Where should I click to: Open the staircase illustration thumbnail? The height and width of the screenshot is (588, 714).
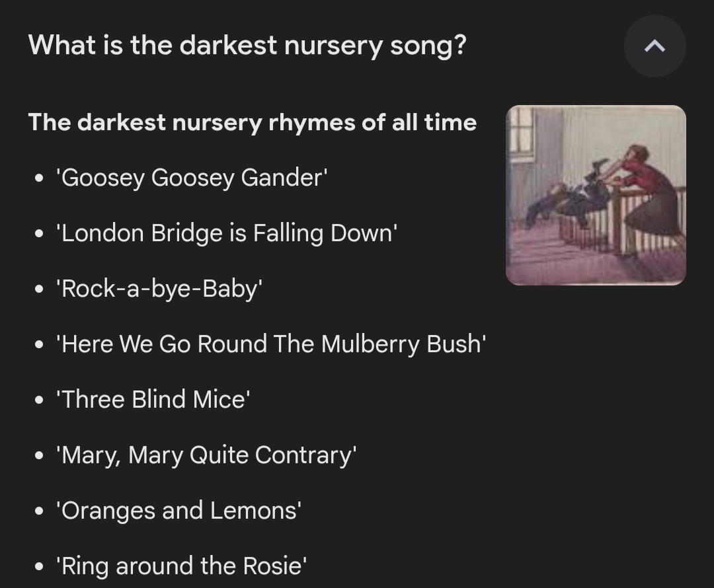click(596, 196)
